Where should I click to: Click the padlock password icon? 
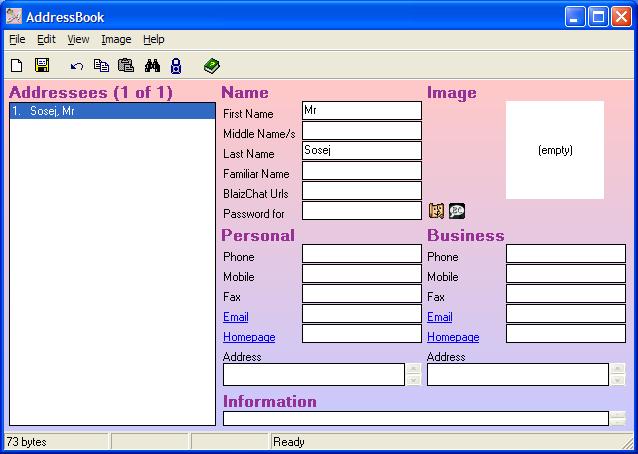coord(176,66)
